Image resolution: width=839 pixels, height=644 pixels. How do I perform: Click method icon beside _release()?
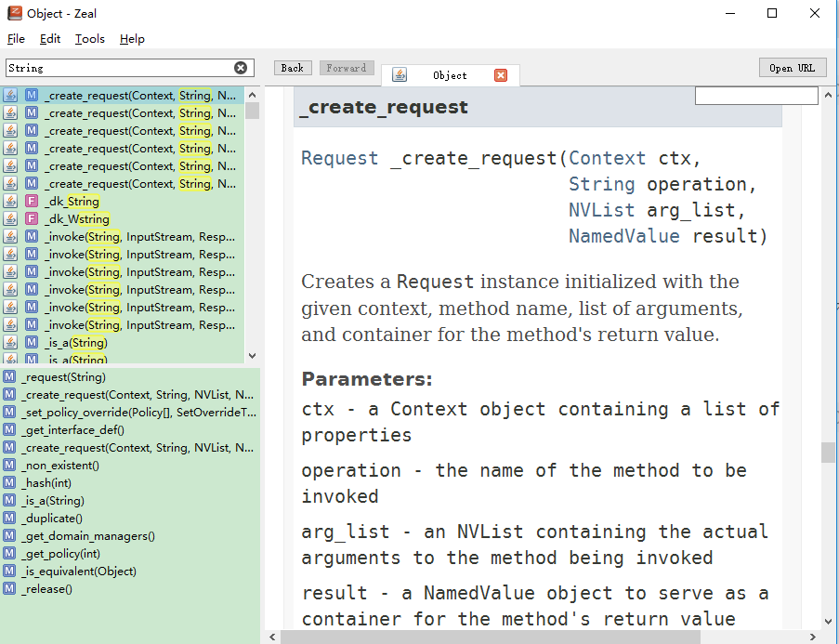point(9,589)
